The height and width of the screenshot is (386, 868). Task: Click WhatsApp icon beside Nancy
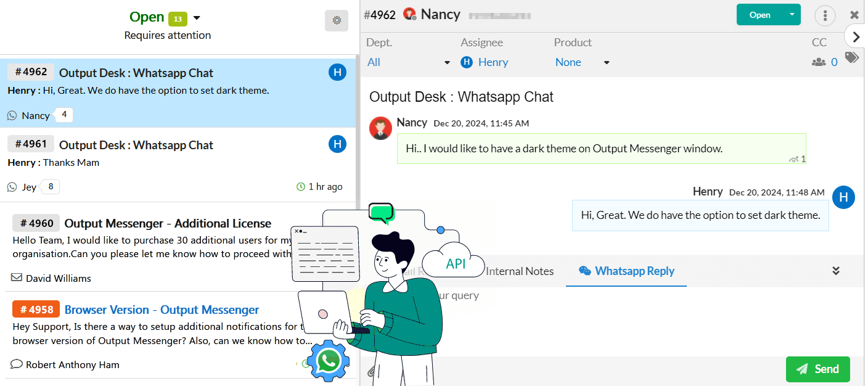[x=12, y=115]
